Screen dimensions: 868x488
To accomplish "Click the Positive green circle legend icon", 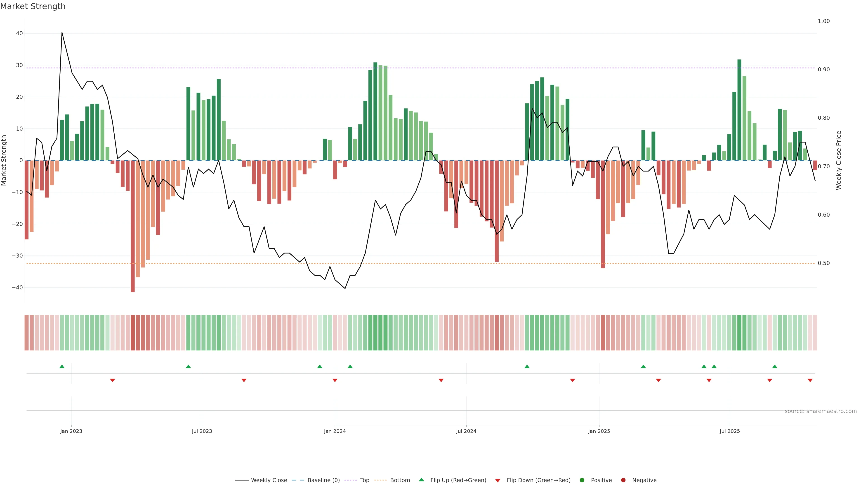I will tap(582, 480).
